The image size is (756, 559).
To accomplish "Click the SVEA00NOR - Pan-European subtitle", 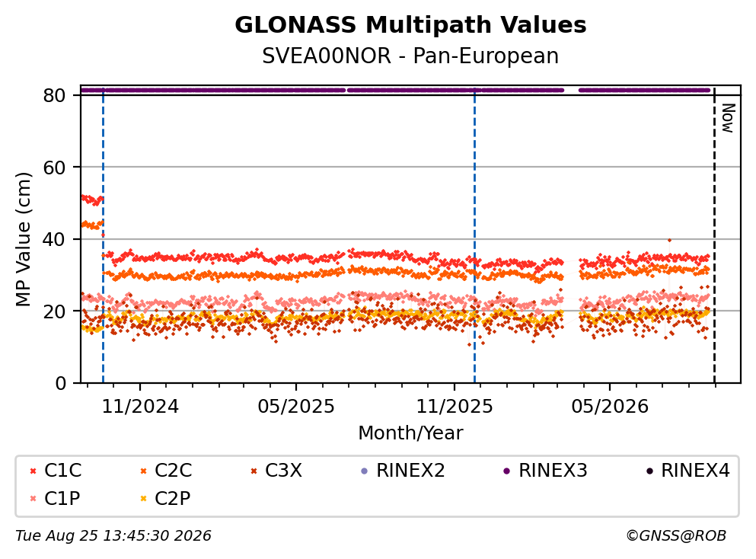I will point(410,56).
